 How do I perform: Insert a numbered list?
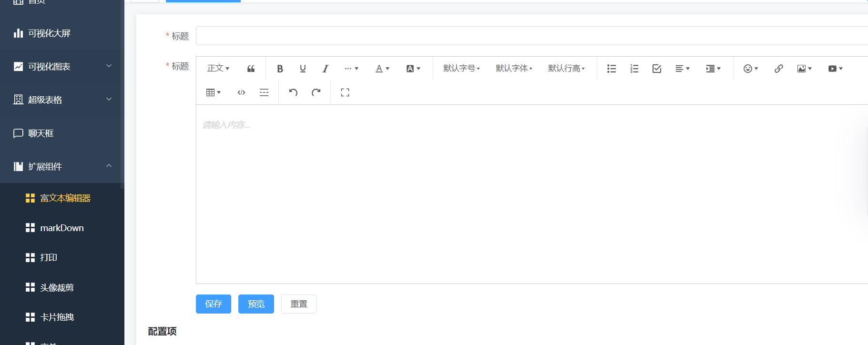(x=634, y=69)
